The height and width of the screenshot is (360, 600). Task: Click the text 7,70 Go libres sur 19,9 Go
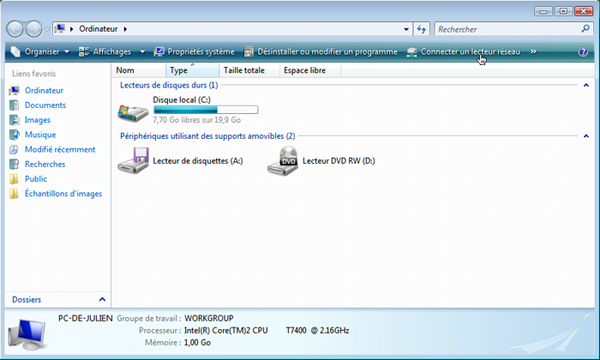click(x=197, y=120)
